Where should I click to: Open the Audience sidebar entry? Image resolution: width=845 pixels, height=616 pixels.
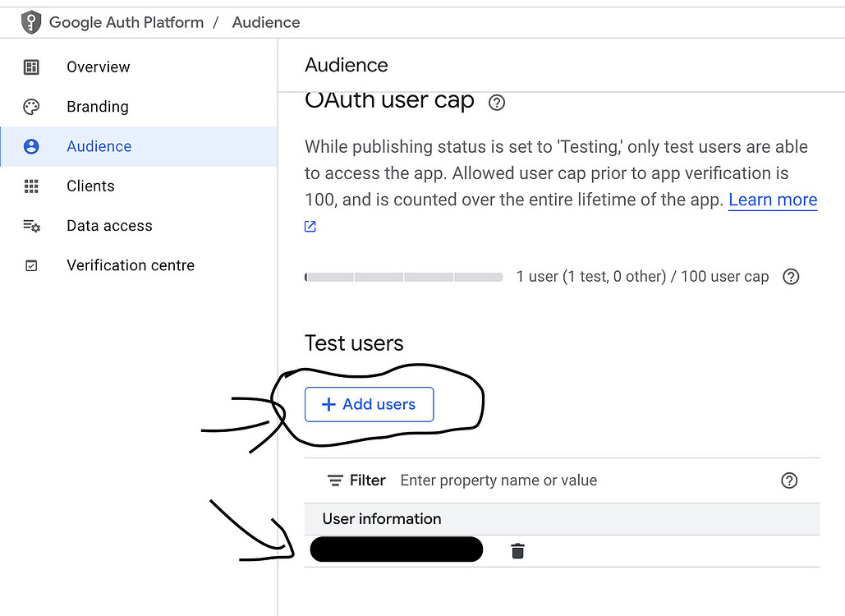point(99,146)
